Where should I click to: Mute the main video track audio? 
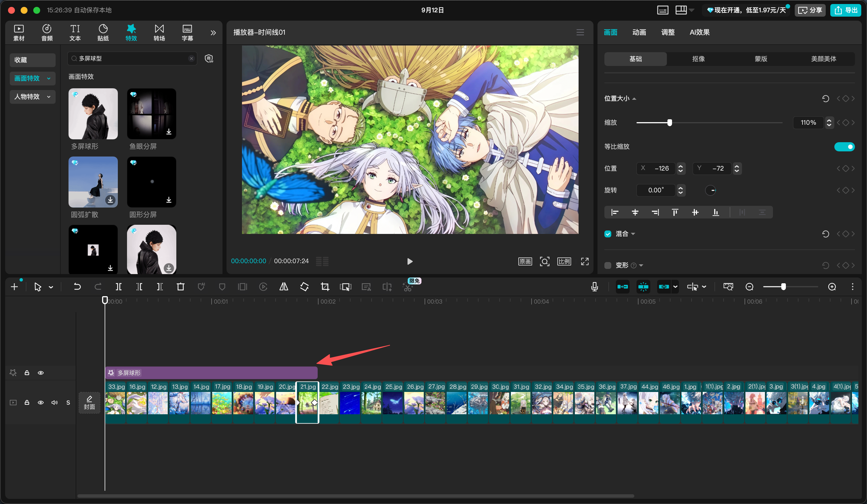[54, 403]
